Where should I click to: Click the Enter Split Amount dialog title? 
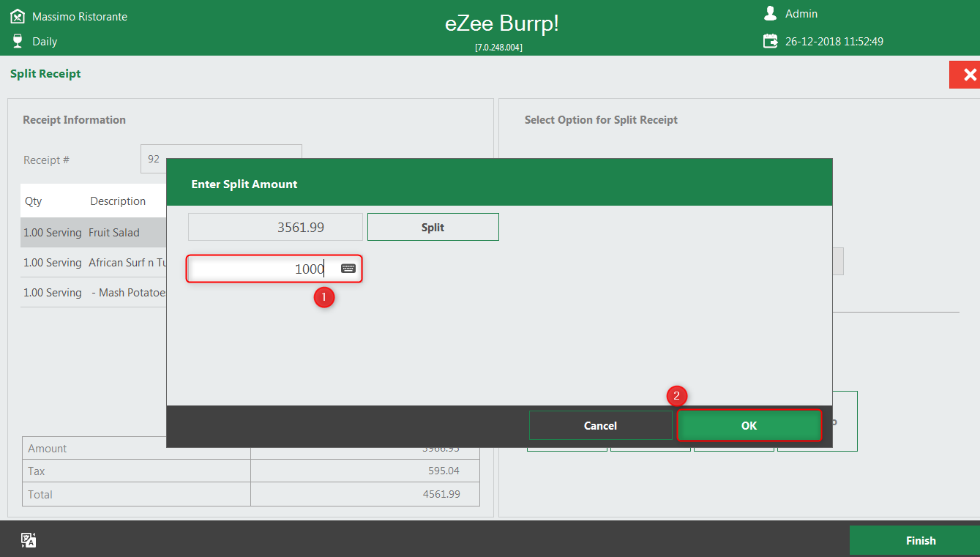pos(244,184)
